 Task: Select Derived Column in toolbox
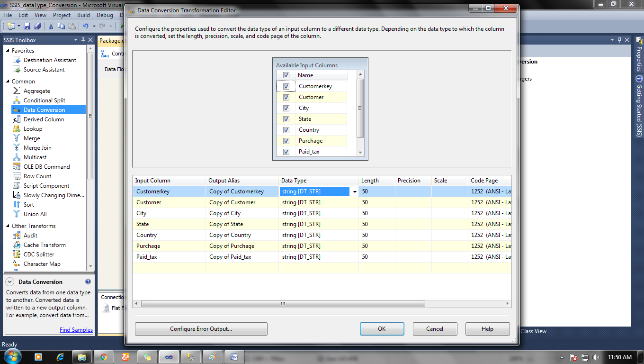[44, 119]
